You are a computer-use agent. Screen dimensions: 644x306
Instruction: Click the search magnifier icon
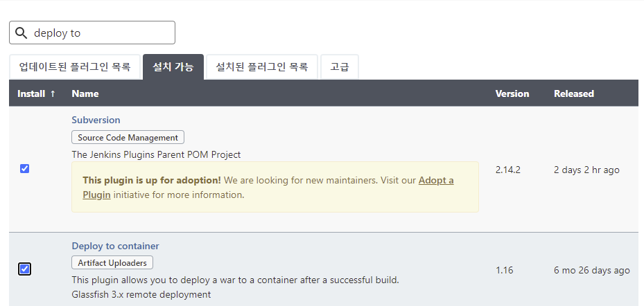pos(21,33)
